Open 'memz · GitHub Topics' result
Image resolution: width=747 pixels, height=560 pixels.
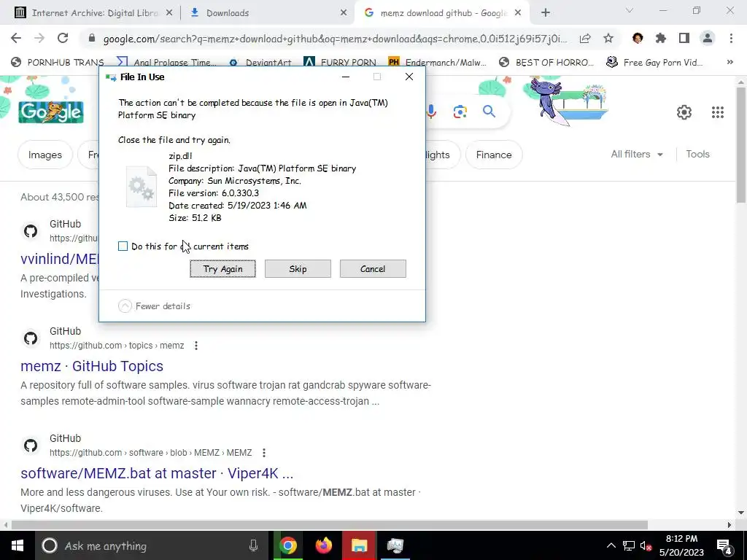[92, 366]
